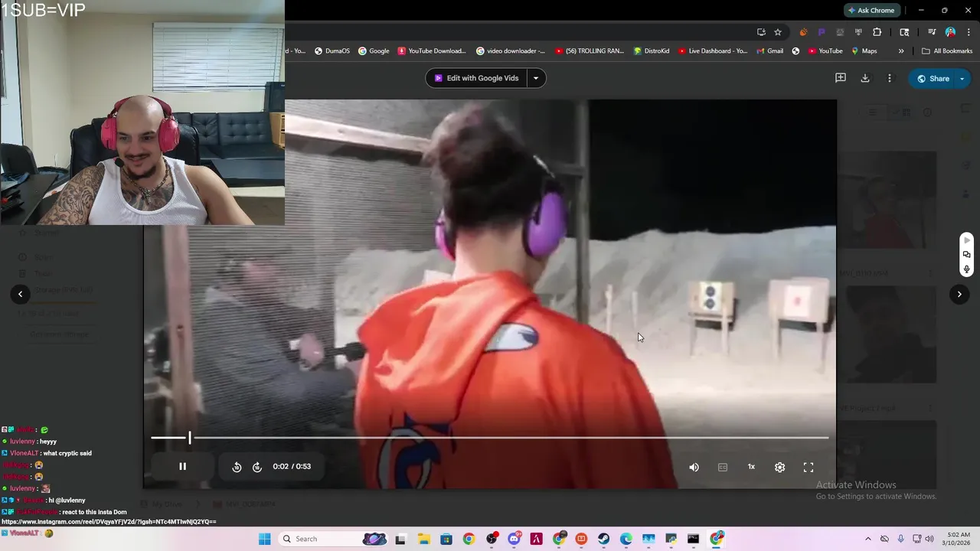
Task: Open Chrome extensions puzzle icon
Action: 877,32
